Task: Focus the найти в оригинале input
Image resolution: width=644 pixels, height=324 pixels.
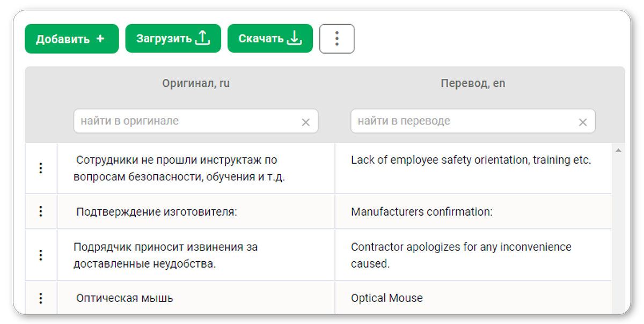Action: [188, 121]
